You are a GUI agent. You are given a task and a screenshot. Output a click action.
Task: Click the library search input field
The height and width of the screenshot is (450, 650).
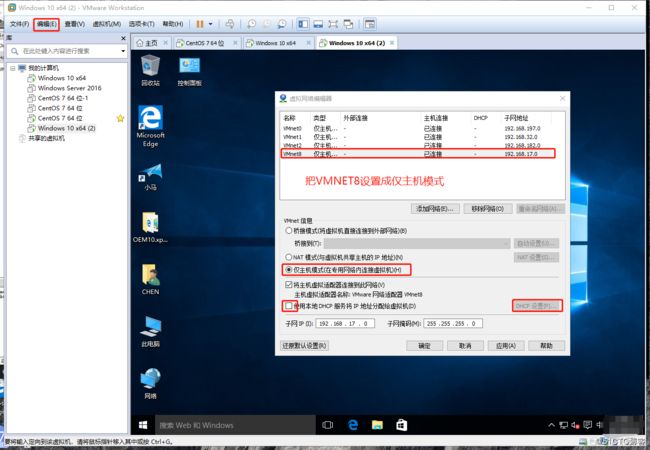[x=66, y=51]
